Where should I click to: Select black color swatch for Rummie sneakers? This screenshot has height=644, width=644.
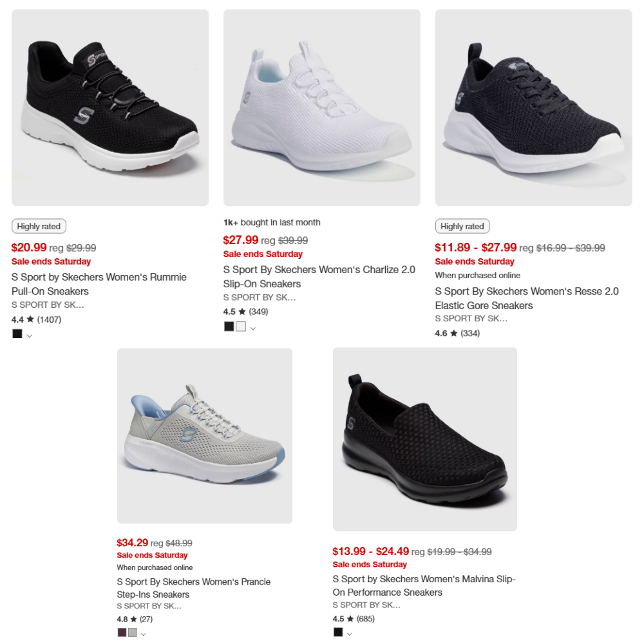point(17,334)
